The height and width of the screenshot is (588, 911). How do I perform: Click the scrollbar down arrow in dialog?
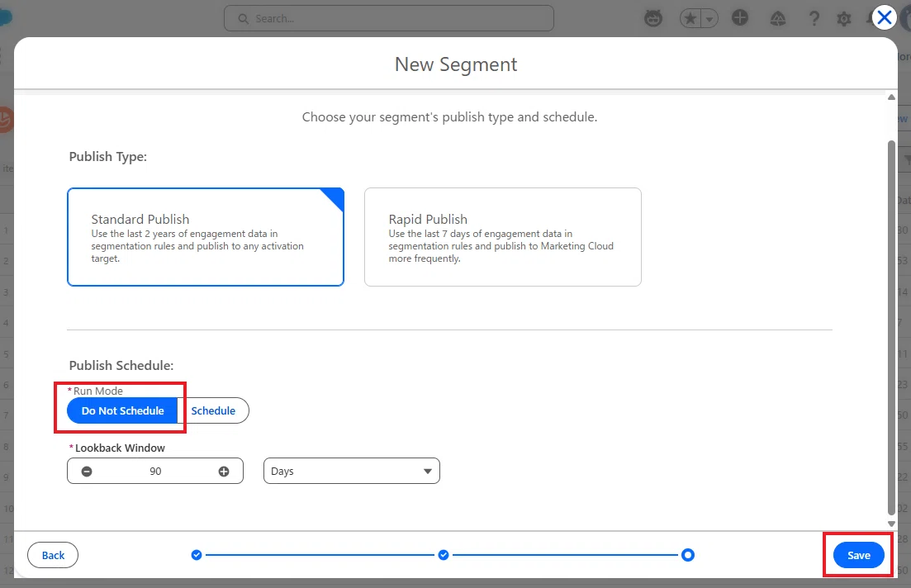(891, 524)
